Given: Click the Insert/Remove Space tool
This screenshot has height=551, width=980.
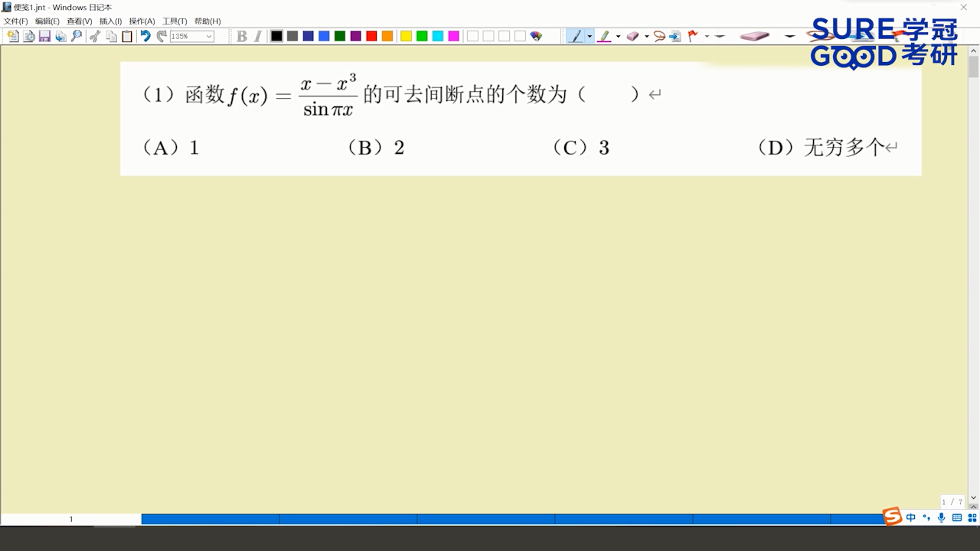Looking at the screenshot, I should pyautogui.click(x=675, y=36).
